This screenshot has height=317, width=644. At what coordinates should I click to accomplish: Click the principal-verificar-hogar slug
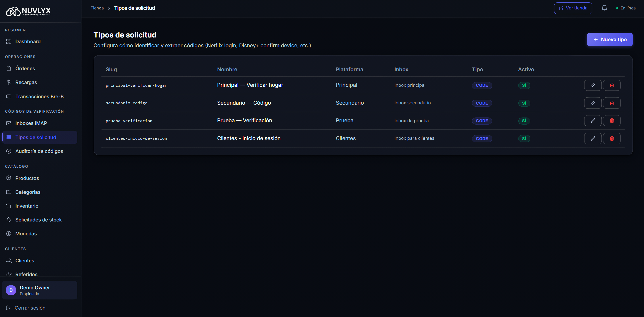136,85
